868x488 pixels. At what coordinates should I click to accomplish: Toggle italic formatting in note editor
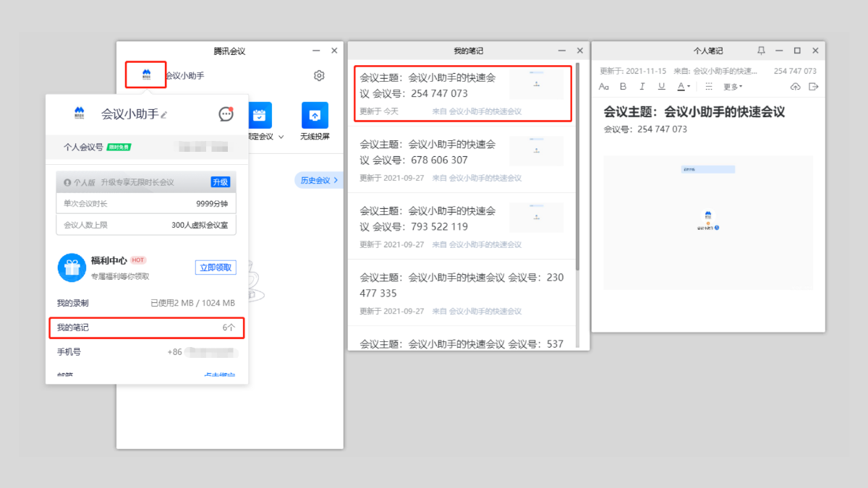tap(642, 87)
